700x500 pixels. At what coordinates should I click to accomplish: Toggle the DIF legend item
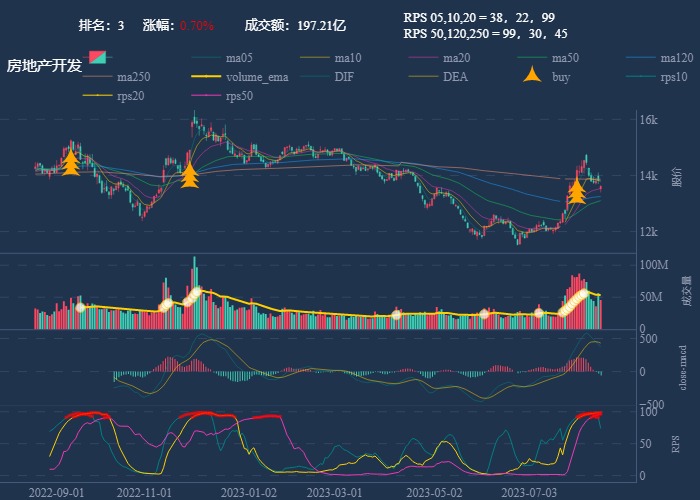click(x=343, y=76)
